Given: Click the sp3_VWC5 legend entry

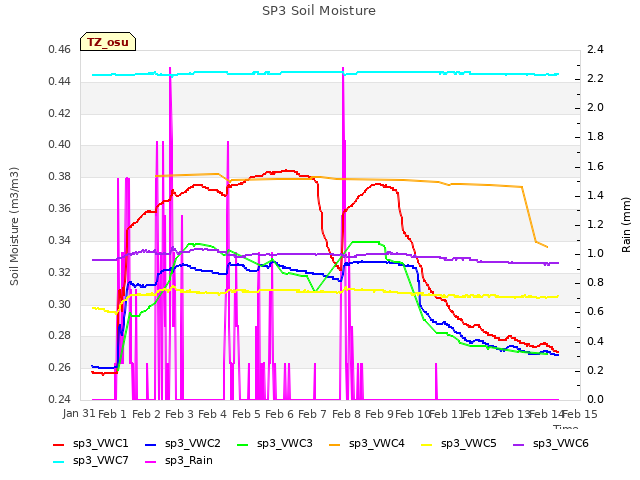Looking at the screenshot, I should (459, 444).
